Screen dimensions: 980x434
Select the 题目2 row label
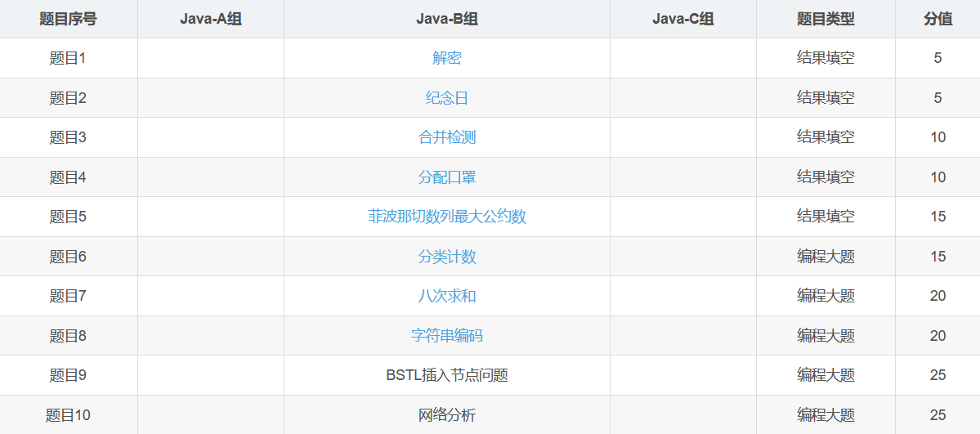[x=68, y=97]
